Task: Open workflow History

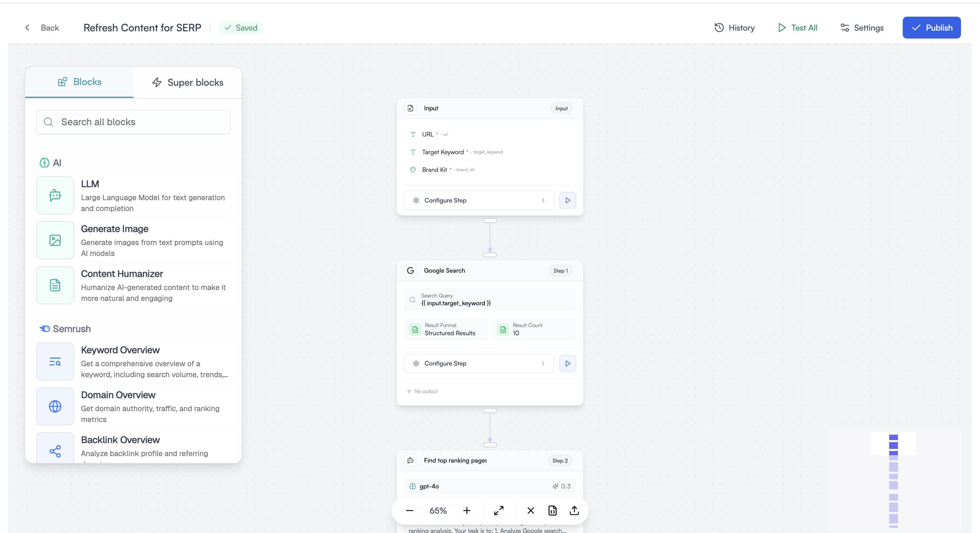Action: coord(735,27)
